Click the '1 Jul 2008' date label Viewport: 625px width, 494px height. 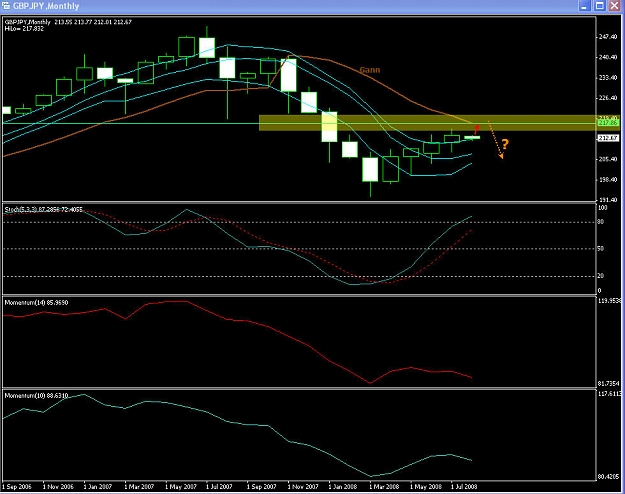[464, 487]
